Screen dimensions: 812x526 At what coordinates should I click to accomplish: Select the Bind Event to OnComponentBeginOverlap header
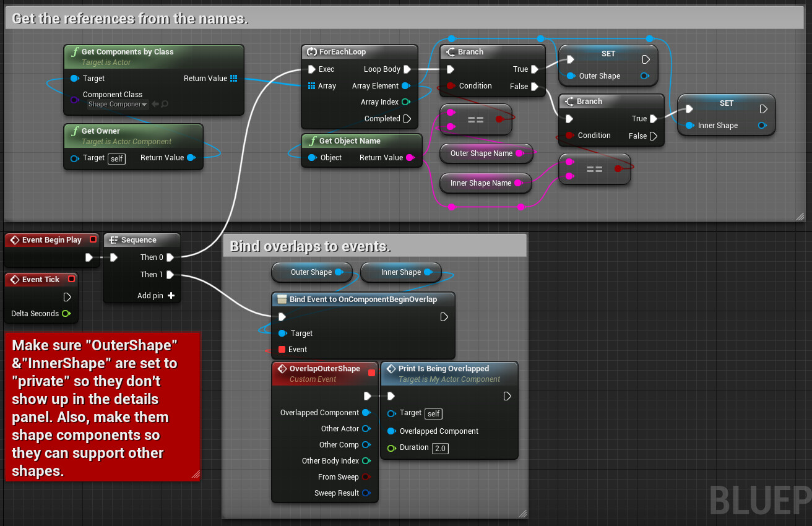(x=363, y=300)
